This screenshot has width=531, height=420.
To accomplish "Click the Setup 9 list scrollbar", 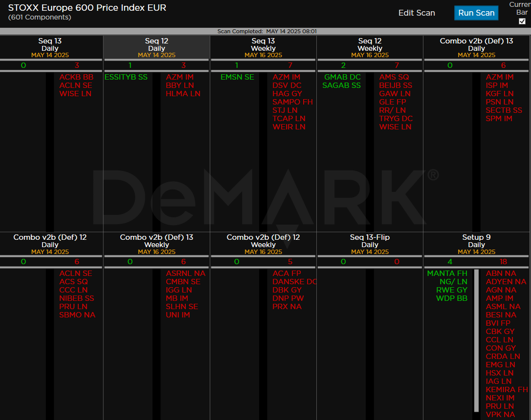I will coord(476,340).
